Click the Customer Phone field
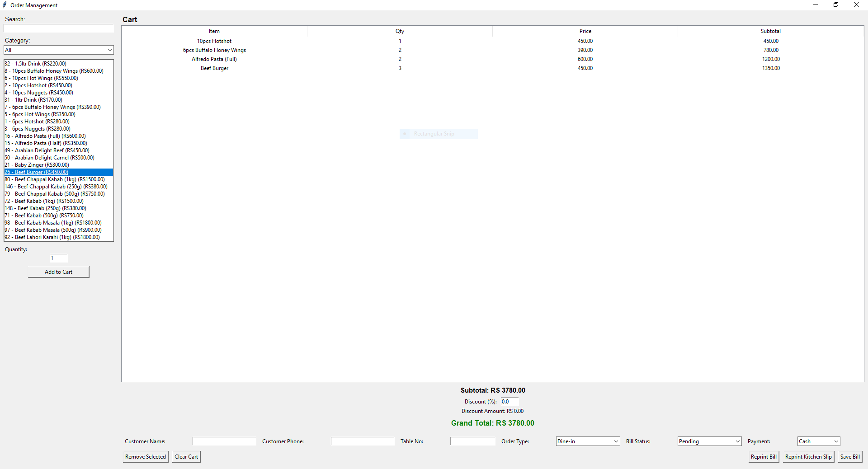The image size is (868, 469). coord(363,441)
